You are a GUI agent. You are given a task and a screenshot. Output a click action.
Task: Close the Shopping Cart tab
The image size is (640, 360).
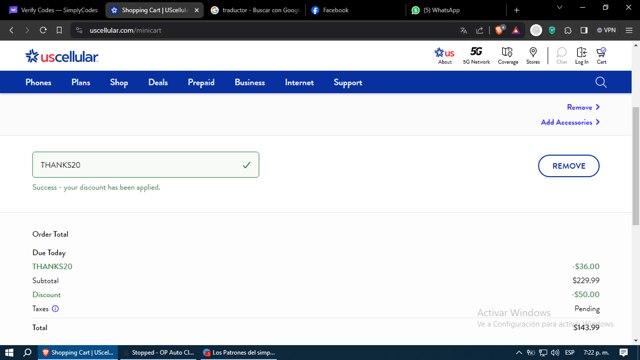(197, 10)
